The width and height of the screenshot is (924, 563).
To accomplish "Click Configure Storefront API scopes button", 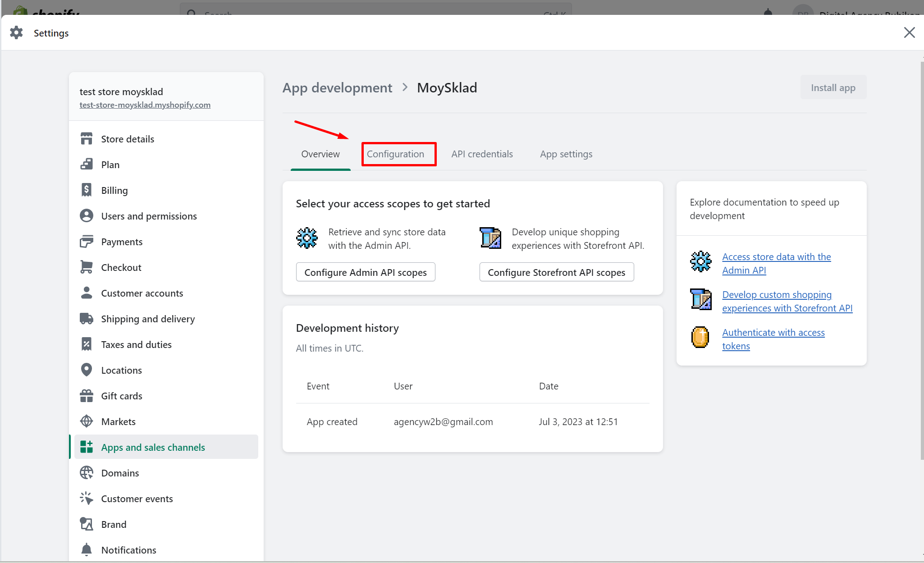I will (557, 272).
